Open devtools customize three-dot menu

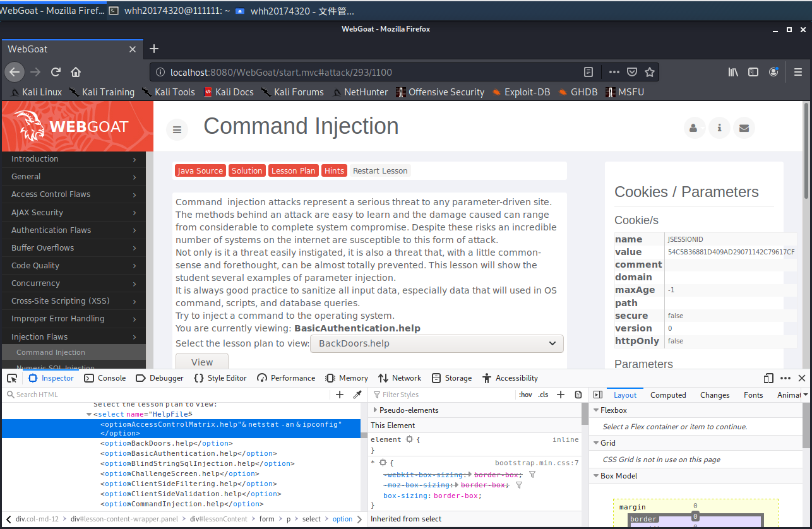(785, 378)
